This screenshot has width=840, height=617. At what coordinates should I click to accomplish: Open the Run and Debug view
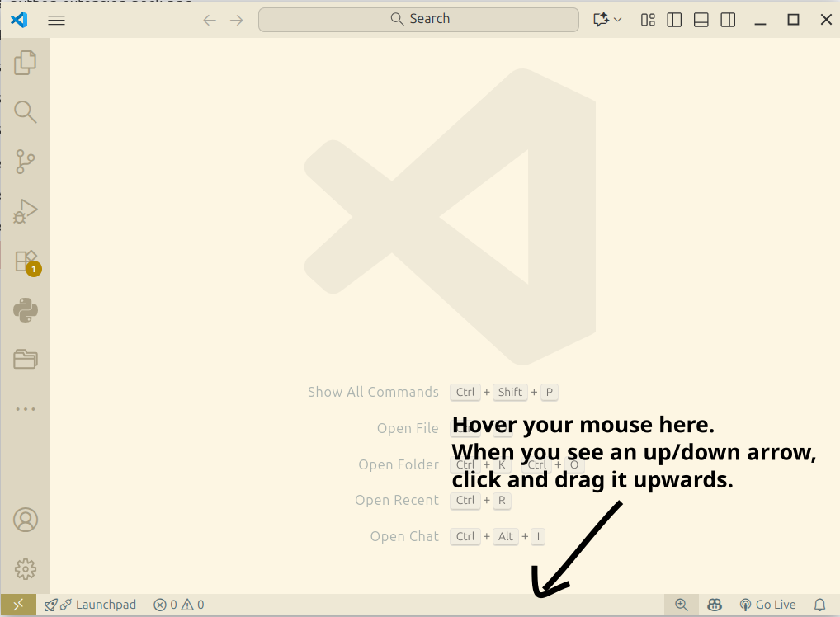[x=26, y=211]
